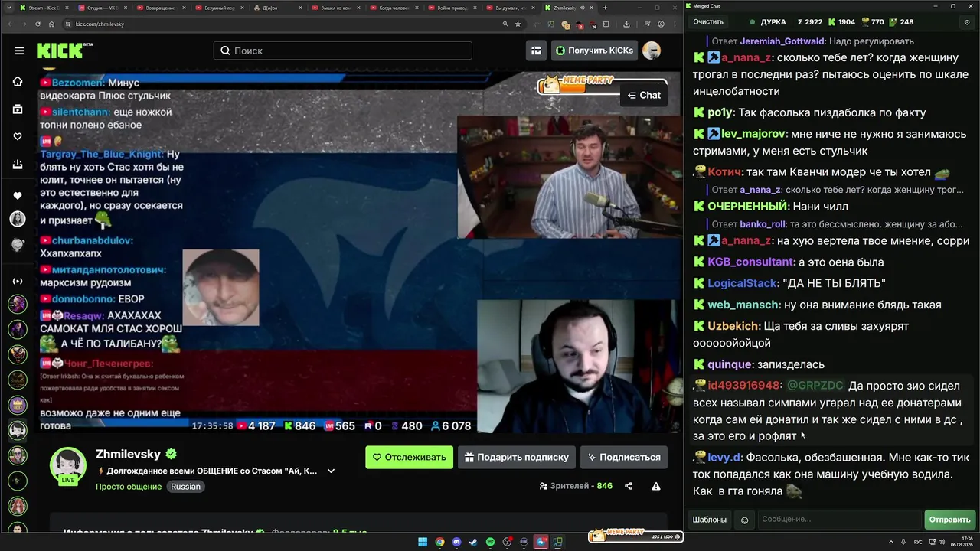Focus the Поиск search field
This screenshot has width=980, height=551.
pyautogui.click(x=342, y=51)
